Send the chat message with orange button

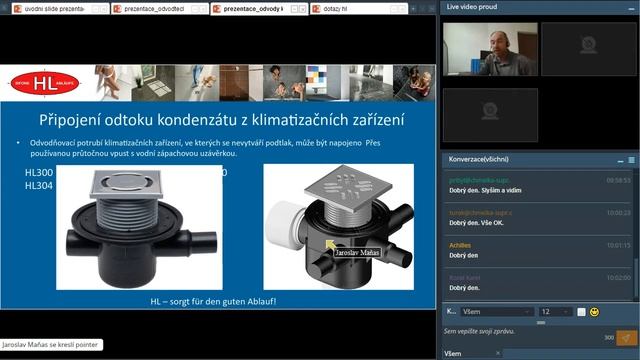[626, 338]
